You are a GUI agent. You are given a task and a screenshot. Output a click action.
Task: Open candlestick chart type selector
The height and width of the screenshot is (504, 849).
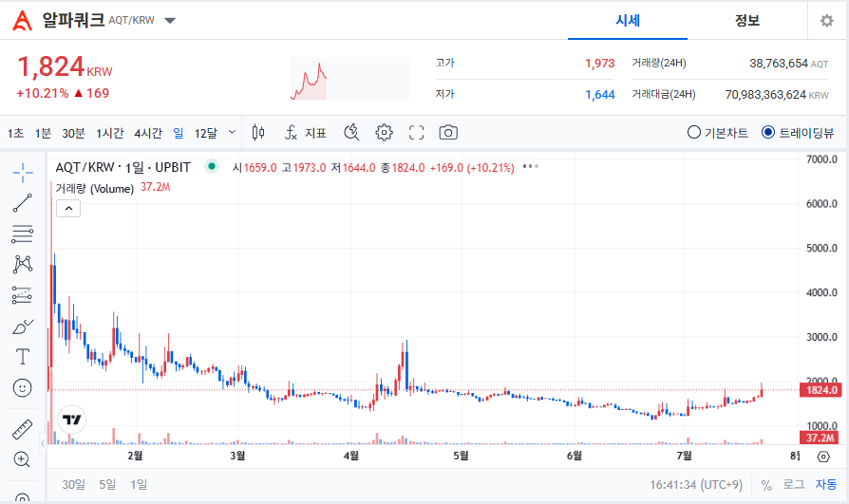[x=258, y=133]
